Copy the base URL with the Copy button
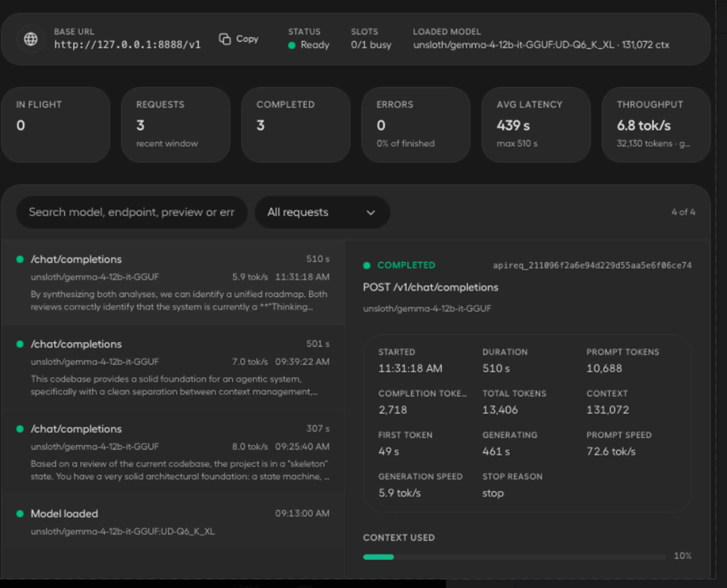This screenshot has width=727, height=588. point(239,39)
